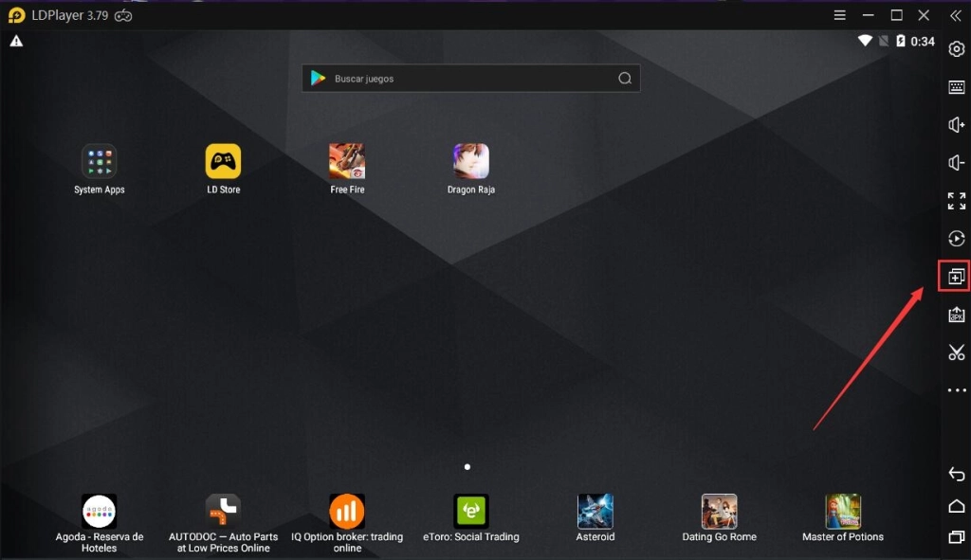Viewport: 971px width, 560px height.
Task: Open Agoda - Reserva de Hoteles app
Action: click(x=99, y=511)
